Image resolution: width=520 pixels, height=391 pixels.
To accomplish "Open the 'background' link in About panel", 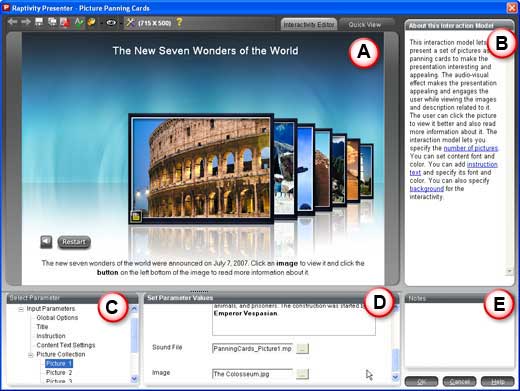I will pyautogui.click(x=427, y=189).
